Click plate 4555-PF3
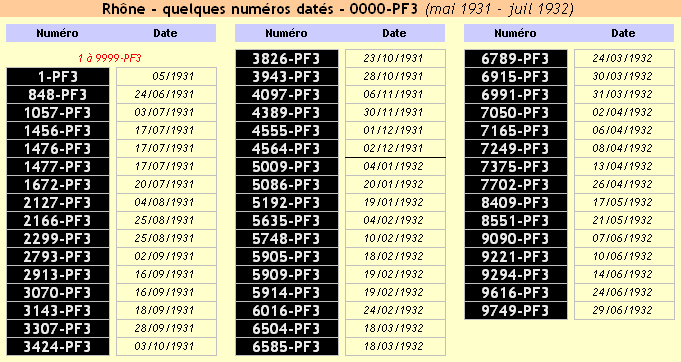This screenshot has width=681, height=362. point(287,131)
